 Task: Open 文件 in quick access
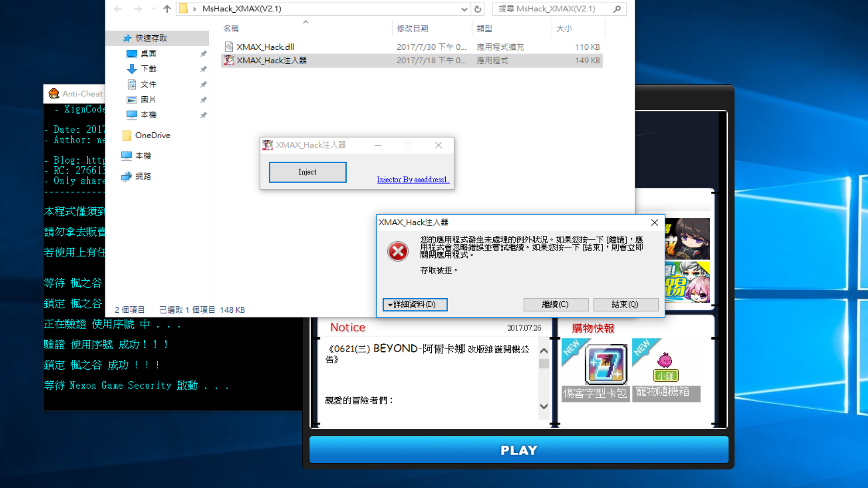[x=149, y=84]
